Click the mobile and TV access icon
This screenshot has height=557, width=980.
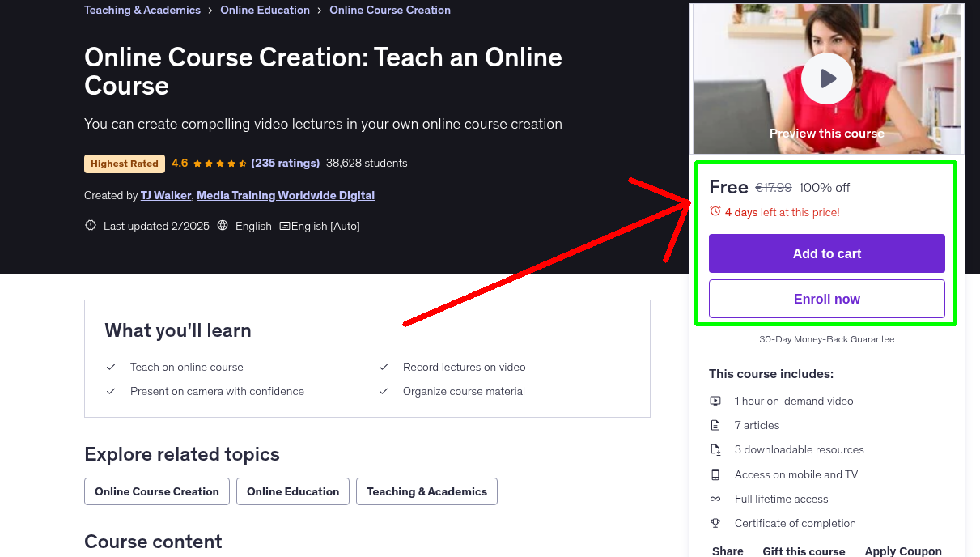[x=715, y=474]
